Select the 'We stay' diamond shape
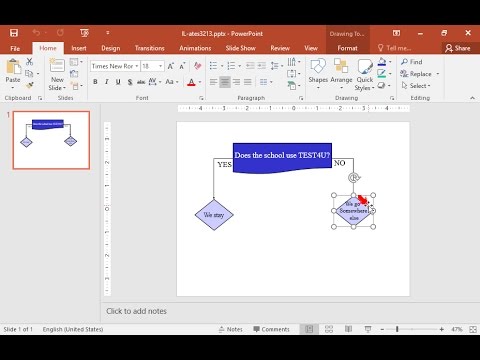This screenshot has height=360, width=480. [214, 215]
